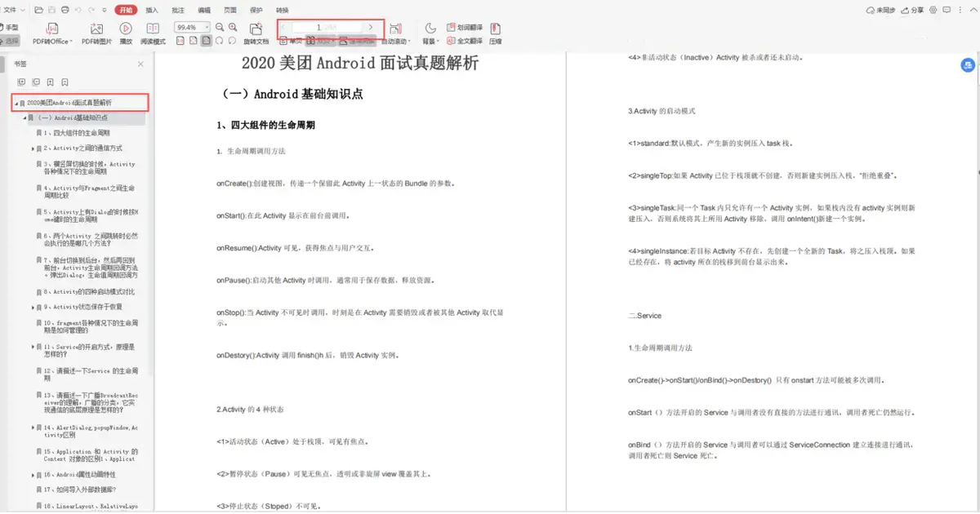Collapse the （一）Android基础知识点 bookmark
Image resolution: width=980 pixels, height=514 pixels.
(24, 117)
